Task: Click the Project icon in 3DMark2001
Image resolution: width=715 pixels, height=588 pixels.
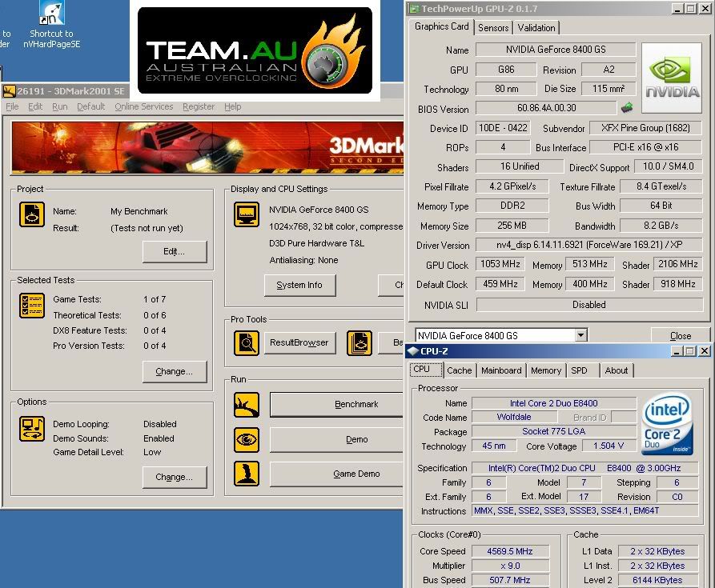Action: click(x=31, y=214)
